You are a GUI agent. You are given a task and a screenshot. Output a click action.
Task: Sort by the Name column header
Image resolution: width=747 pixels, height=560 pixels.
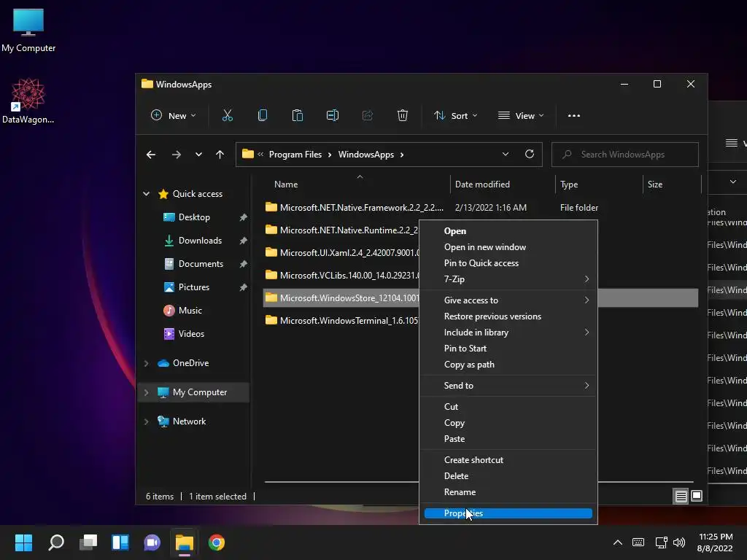(x=355, y=184)
